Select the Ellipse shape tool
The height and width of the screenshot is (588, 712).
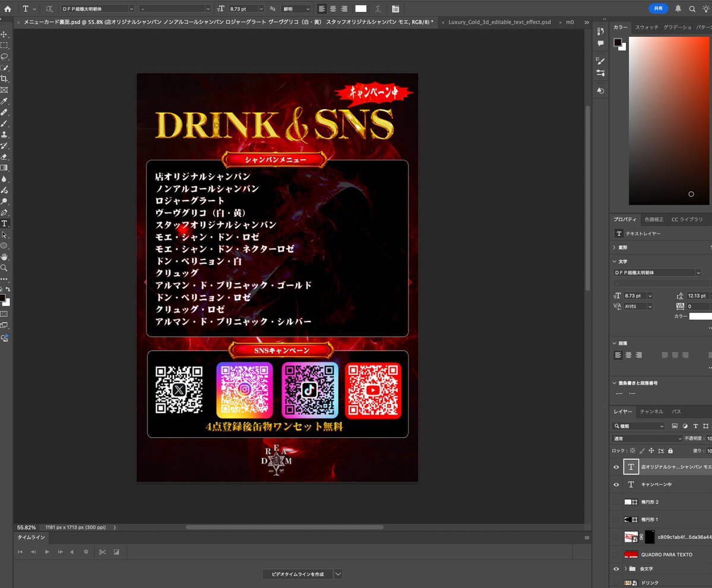(x=4, y=246)
